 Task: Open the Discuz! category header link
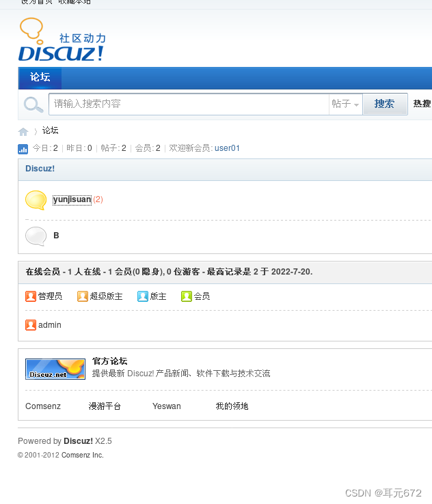coord(40,169)
